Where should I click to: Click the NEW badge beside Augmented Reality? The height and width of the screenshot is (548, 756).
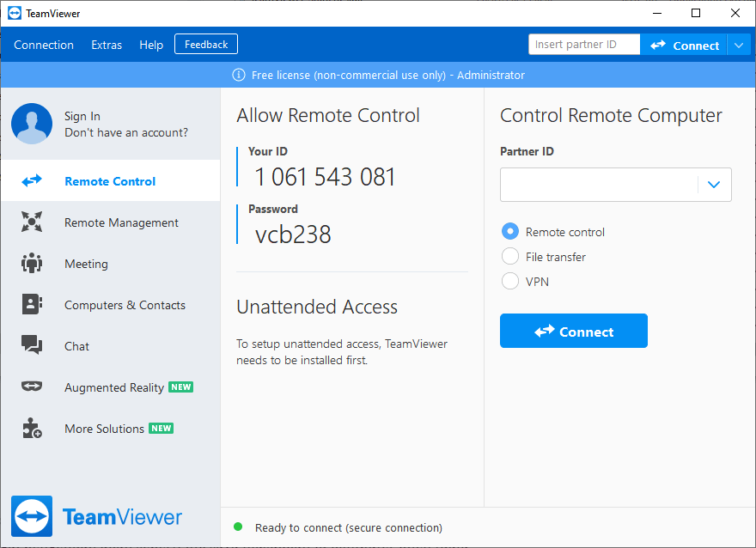(x=180, y=387)
